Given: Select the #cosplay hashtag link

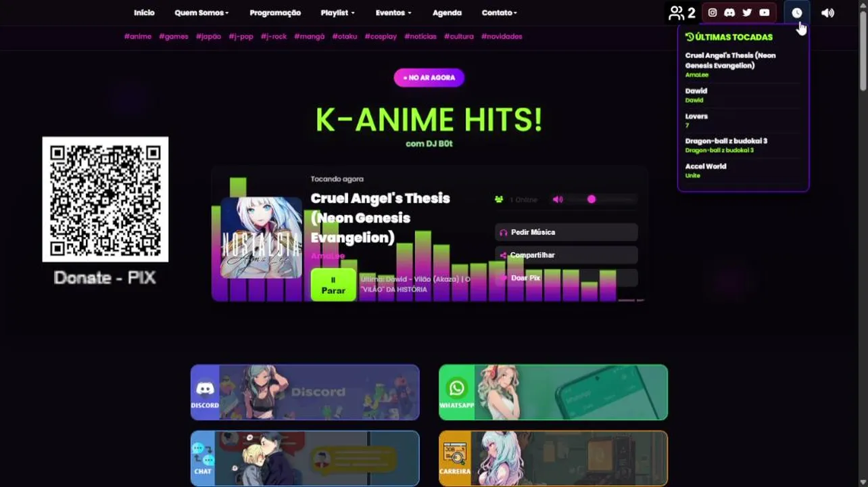Looking at the screenshot, I should 381,37.
